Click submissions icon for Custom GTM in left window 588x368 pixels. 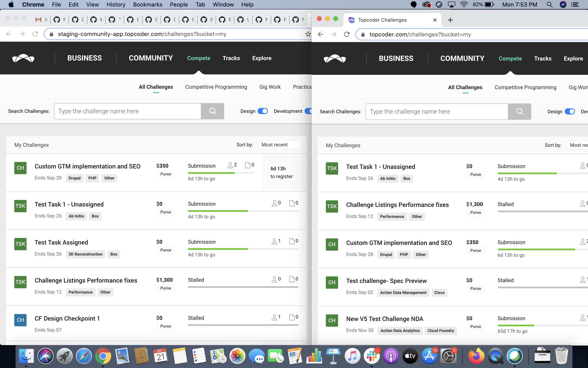(x=248, y=165)
